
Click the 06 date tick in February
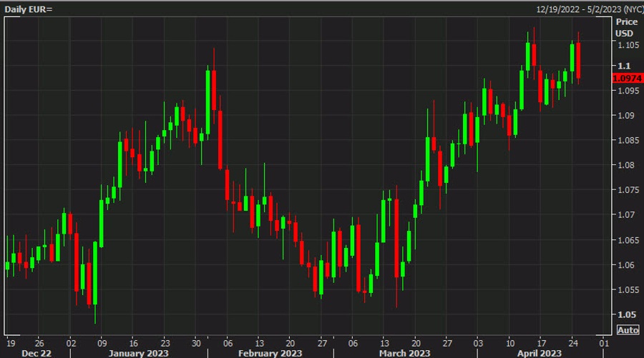(228, 343)
